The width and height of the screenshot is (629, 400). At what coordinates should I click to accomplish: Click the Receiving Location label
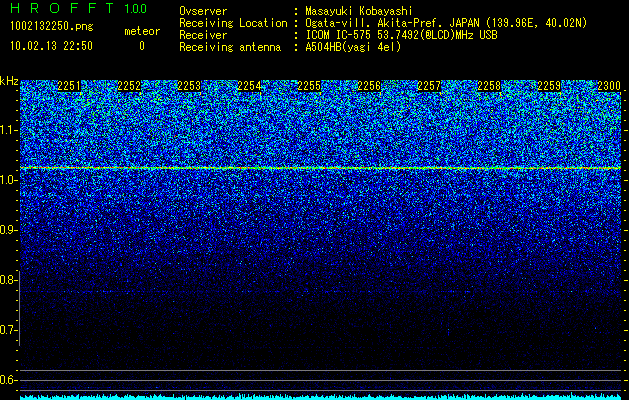tap(233, 23)
